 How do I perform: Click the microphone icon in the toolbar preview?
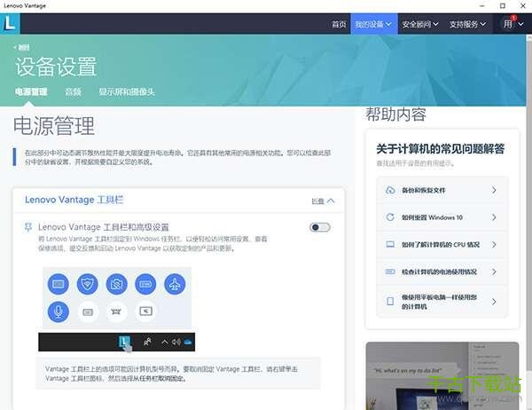coord(59,311)
